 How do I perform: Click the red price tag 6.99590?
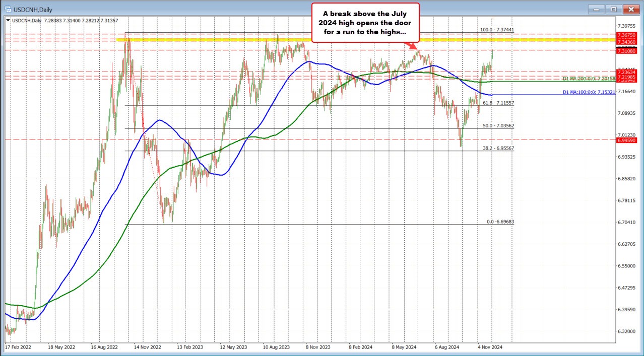(x=627, y=140)
